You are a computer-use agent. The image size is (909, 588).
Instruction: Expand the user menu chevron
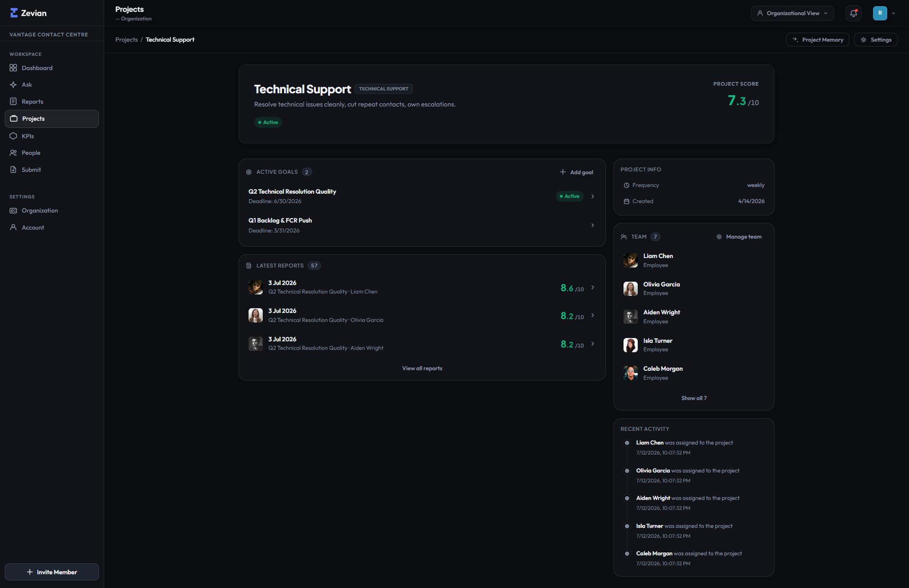893,13
